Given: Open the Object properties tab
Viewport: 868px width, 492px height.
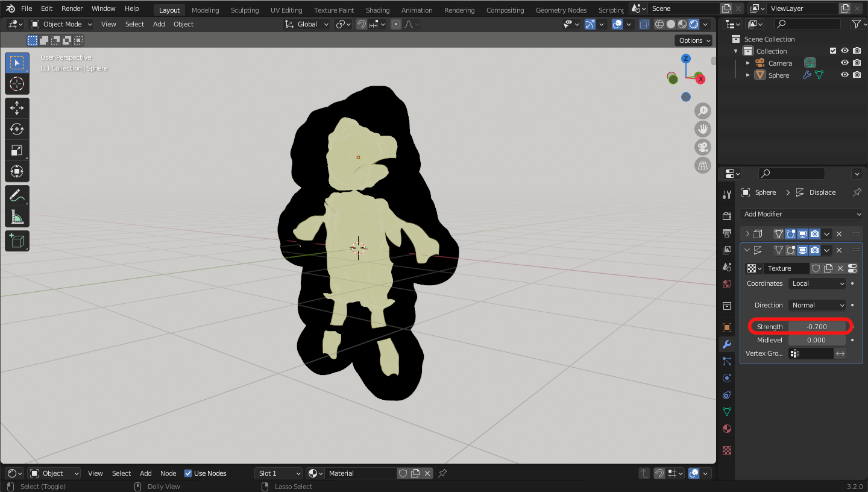Looking at the screenshot, I should coord(727,327).
